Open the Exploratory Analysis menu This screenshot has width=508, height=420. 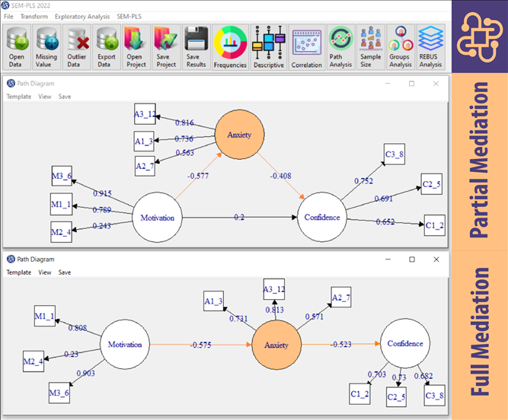click(82, 17)
